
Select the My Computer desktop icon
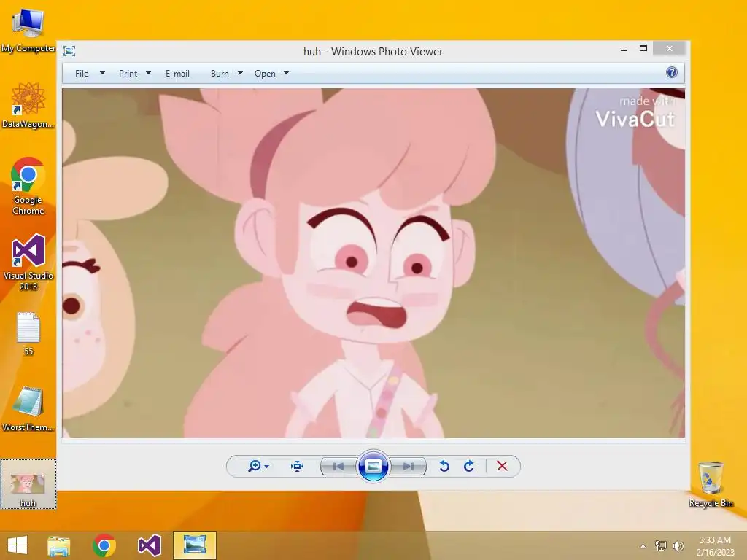pos(28,31)
